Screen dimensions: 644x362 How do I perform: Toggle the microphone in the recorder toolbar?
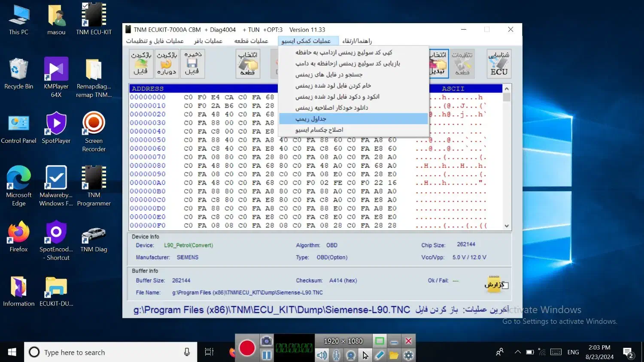coord(336,355)
